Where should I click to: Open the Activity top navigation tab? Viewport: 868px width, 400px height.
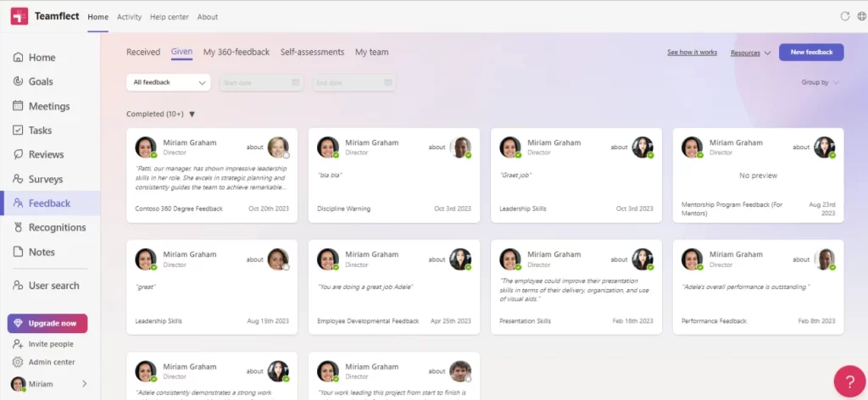tap(129, 17)
